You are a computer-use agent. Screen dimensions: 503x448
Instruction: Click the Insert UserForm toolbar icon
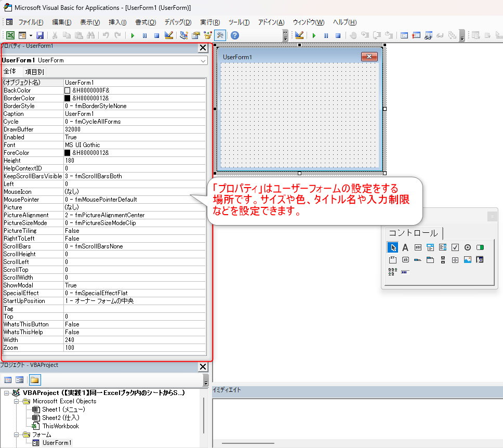pos(22,35)
